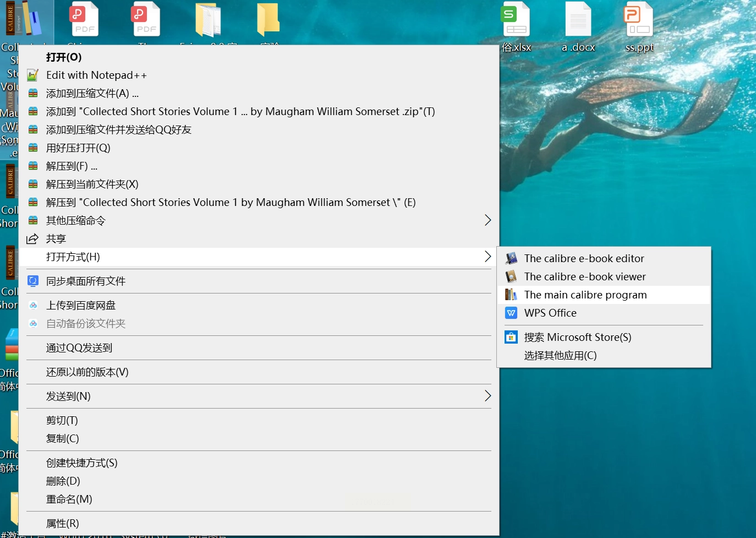Viewport: 756px width, 538px height.
Task: Click the WPS Office icon in submenu
Action: click(x=511, y=313)
